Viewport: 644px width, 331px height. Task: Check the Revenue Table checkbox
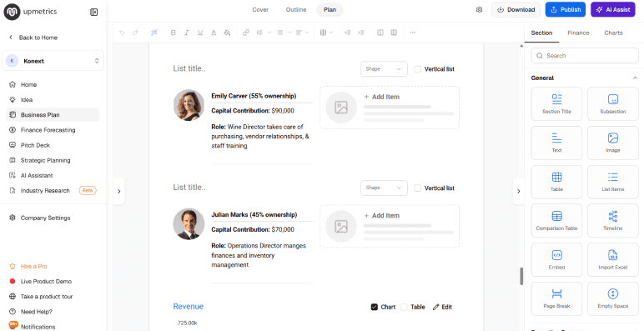click(404, 307)
